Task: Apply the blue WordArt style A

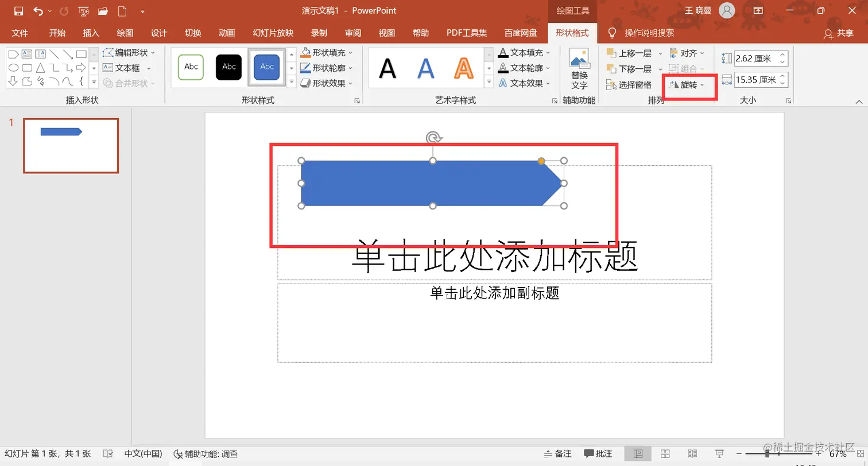Action: coord(425,69)
